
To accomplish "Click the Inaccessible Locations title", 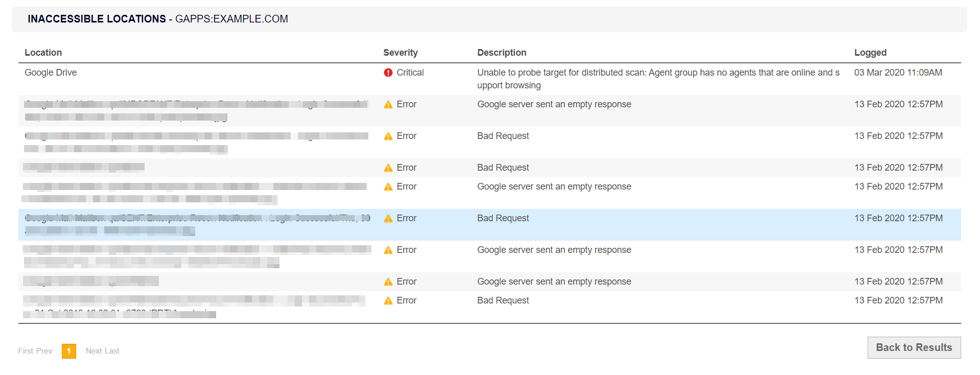I will (97, 19).
